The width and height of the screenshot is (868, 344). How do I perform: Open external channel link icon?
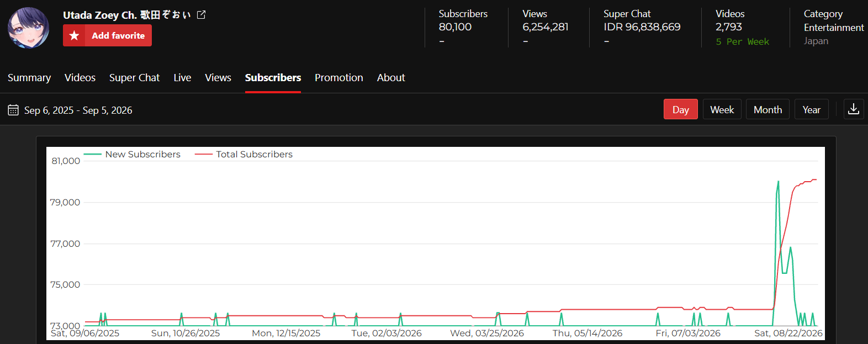coord(202,15)
